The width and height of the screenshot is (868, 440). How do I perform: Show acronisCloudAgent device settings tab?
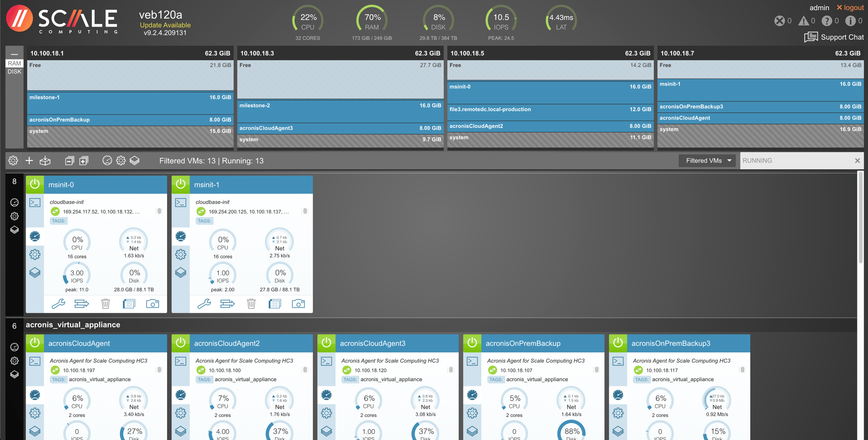pyautogui.click(x=35, y=413)
